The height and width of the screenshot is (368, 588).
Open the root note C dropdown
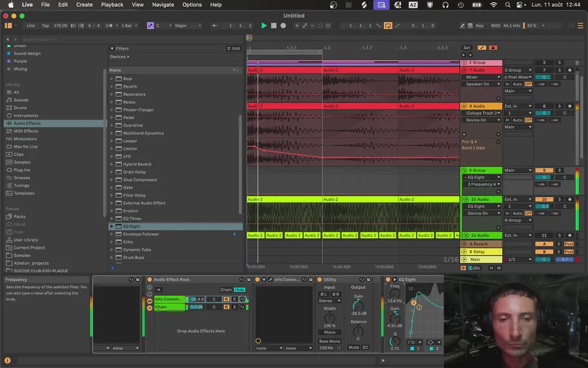[163, 26]
